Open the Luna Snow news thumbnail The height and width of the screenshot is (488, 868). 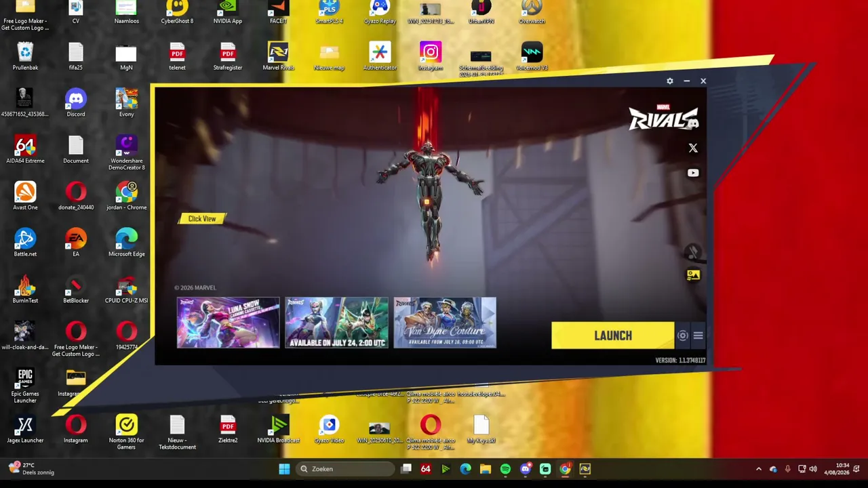tap(228, 323)
